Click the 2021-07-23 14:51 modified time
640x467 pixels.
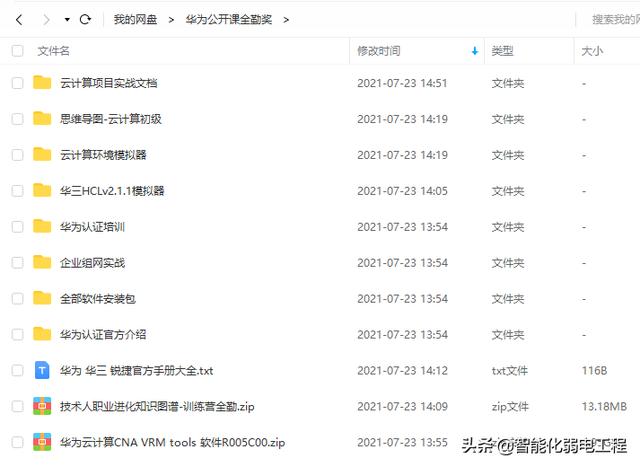click(x=402, y=83)
